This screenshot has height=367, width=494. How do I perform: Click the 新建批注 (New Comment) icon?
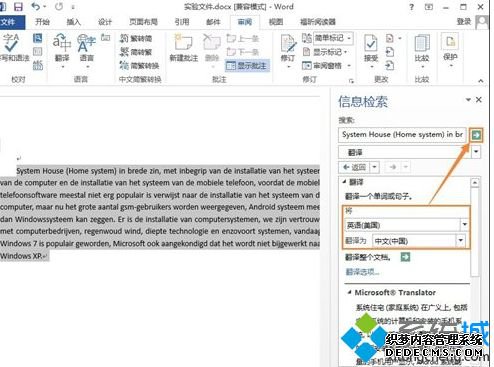[x=183, y=48]
